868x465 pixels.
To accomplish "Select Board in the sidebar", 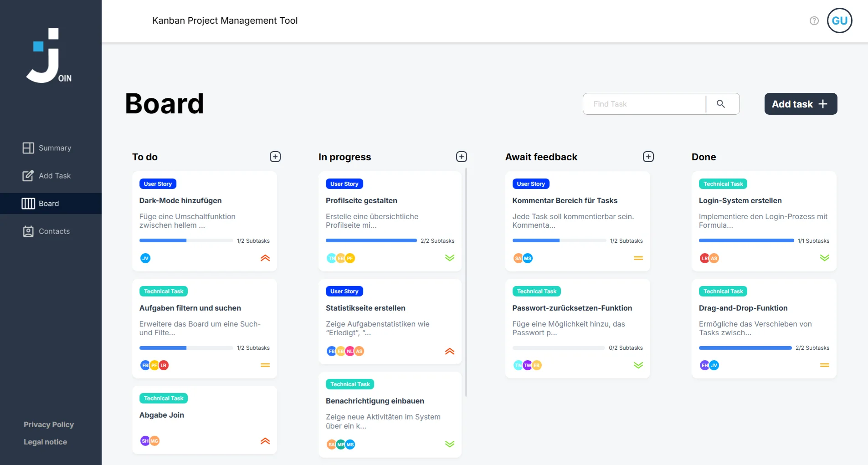I will click(51, 204).
